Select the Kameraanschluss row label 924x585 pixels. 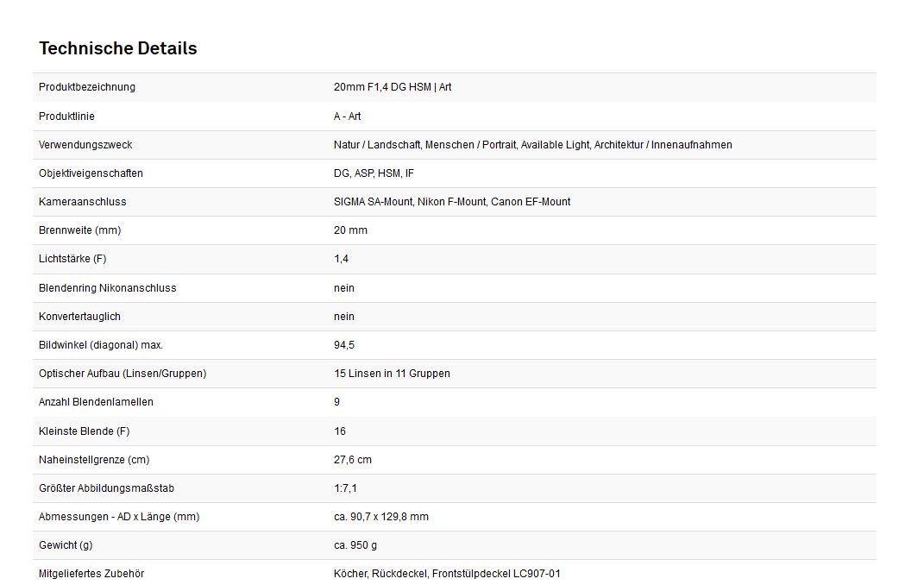point(82,202)
